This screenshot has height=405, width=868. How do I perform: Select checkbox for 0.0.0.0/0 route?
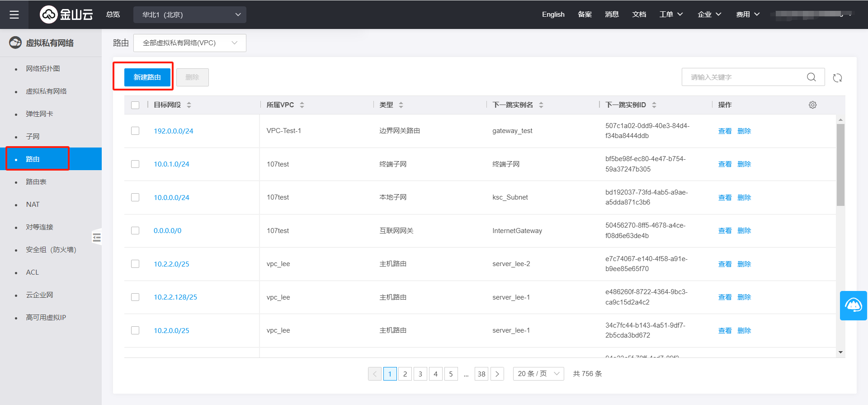(135, 231)
